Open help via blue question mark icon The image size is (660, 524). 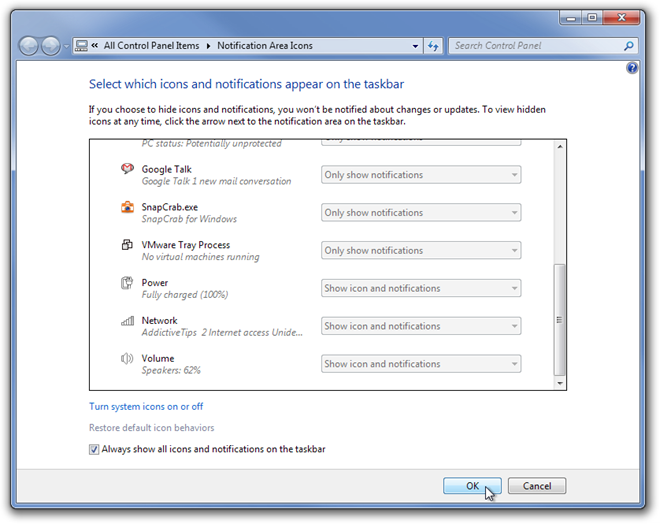click(x=632, y=68)
